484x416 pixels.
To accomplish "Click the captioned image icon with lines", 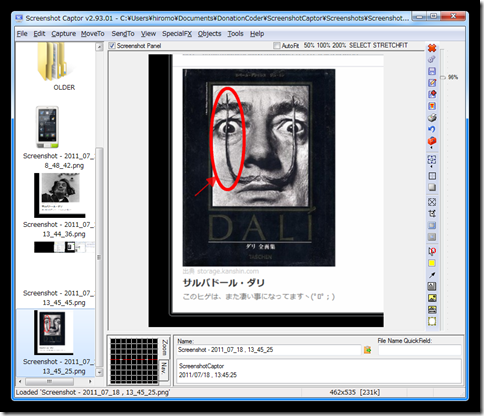I will (432, 310).
